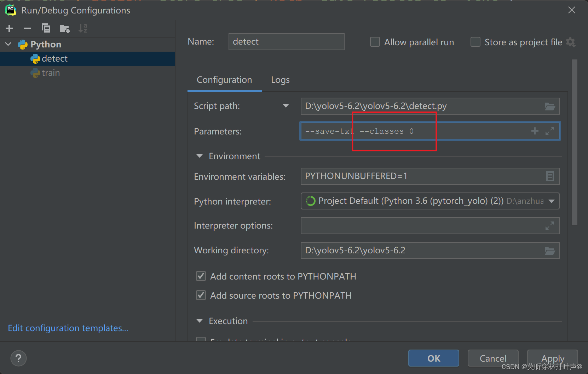Click the Cancel button

tap(493, 358)
